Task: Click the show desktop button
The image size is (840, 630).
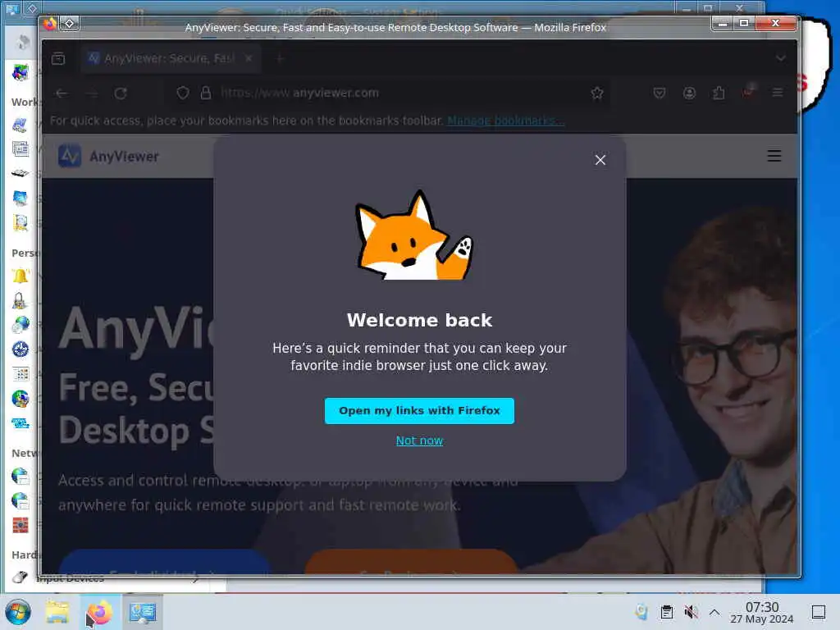Action: (819, 612)
